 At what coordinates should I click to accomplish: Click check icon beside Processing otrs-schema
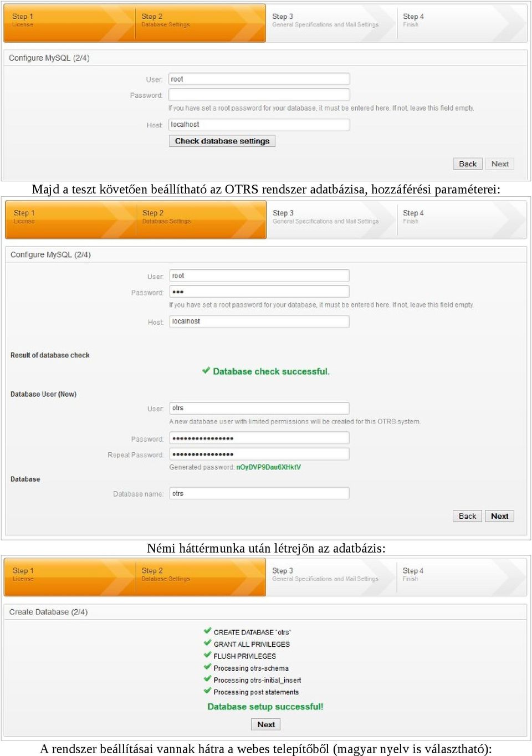[207, 667]
